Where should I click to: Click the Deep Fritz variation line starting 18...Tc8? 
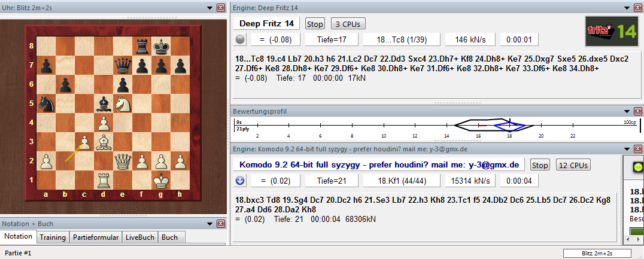432,63
